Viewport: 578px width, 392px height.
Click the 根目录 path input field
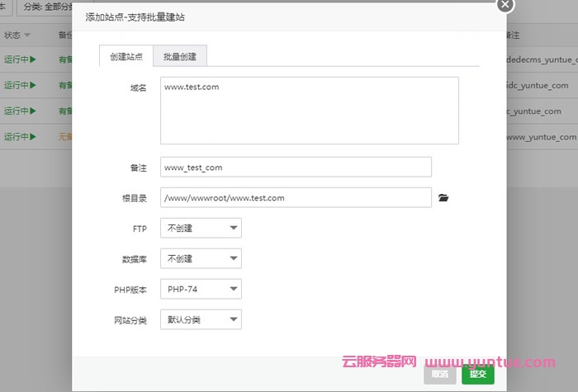point(296,198)
